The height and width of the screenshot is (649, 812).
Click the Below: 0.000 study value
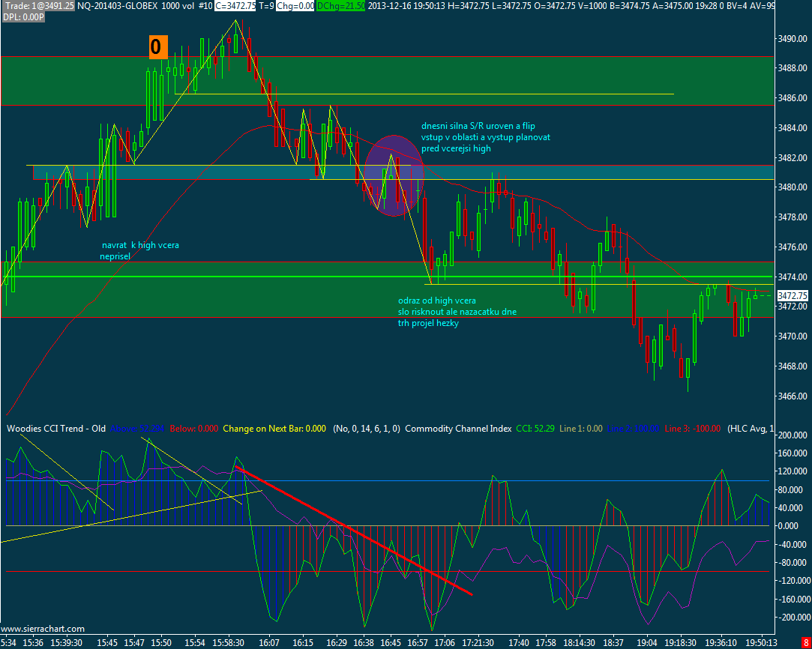pos(194,429)
